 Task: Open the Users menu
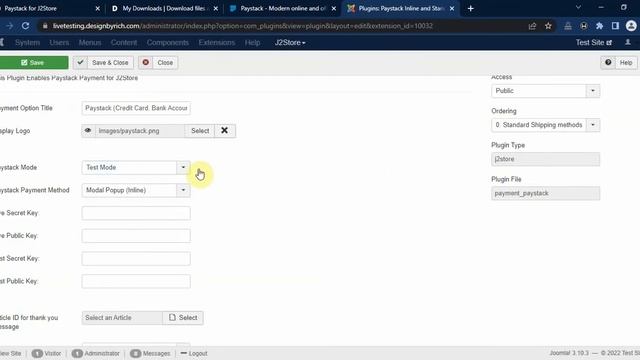(59, 42)
